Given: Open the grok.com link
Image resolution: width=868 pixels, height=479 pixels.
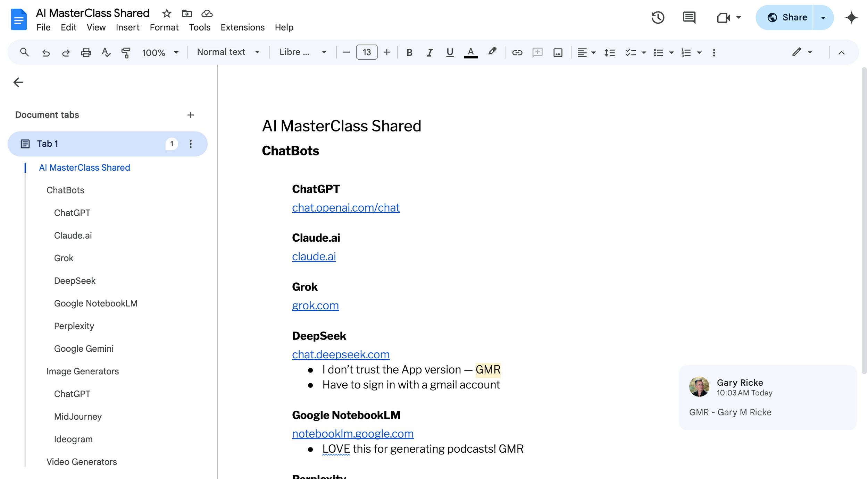Looking at the screenshot, I should pyautogui.click(x=315, y=305).
